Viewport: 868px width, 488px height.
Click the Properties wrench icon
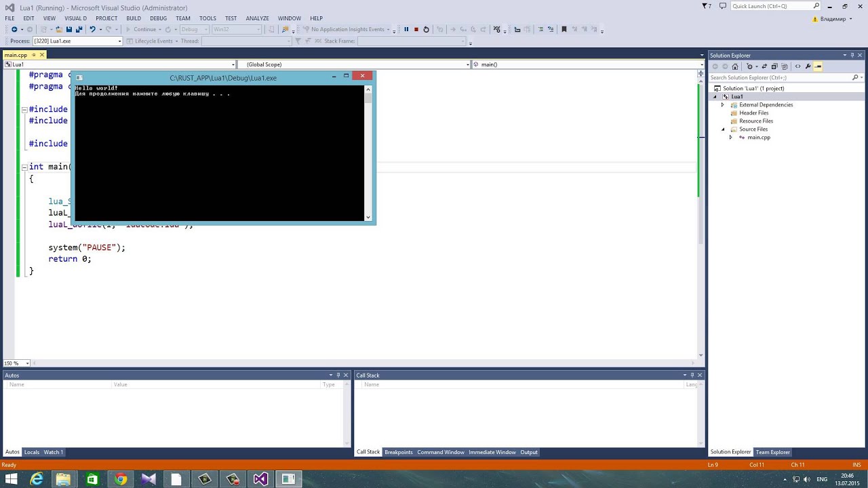[808, 66]
